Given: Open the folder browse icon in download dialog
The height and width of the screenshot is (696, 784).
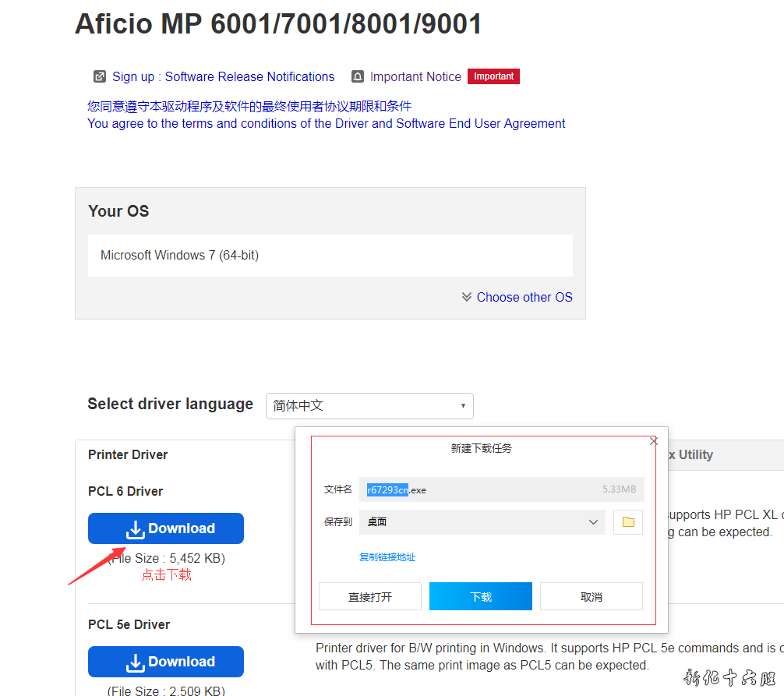Looking at the screenshot, I should [x=628, y=522].
